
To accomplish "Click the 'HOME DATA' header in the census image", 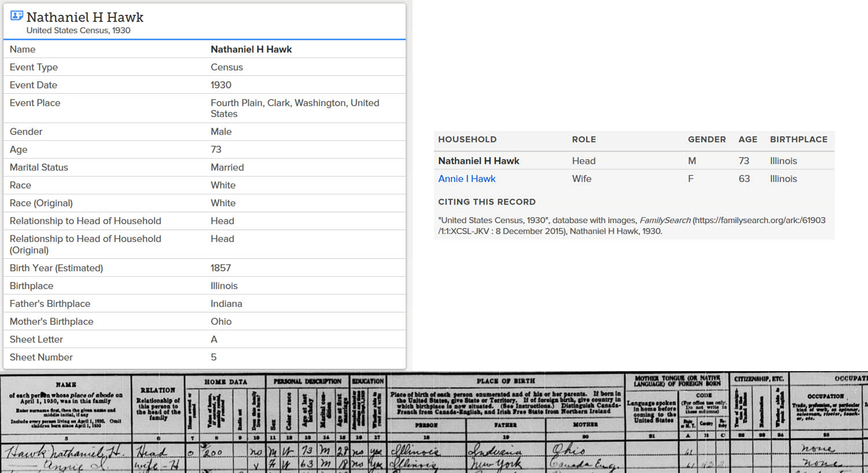I will (225, 382).
